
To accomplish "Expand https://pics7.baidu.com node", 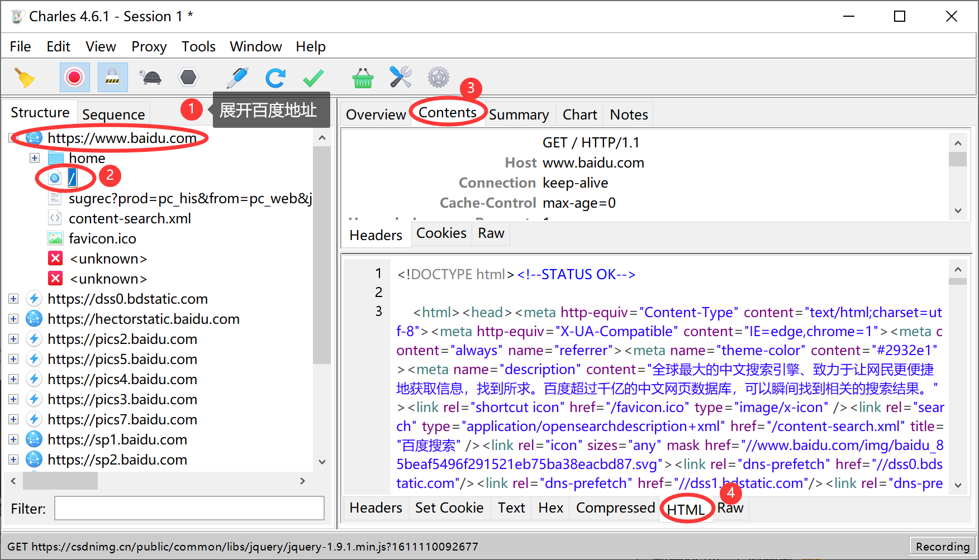I will [13, 419].
